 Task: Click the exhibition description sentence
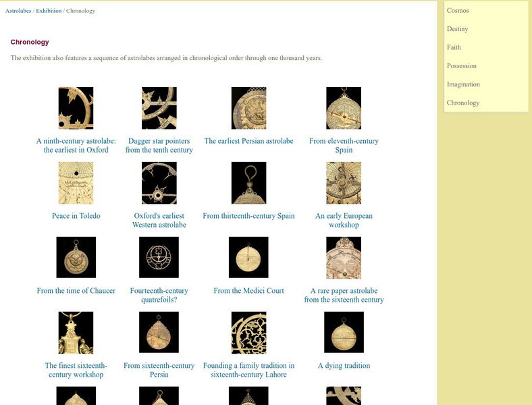pyautogui.click(x=166, y=58)
